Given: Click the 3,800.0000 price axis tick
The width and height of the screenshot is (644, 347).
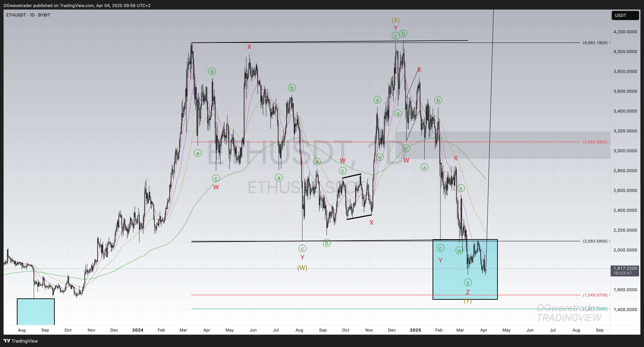Looking at the screenshot, I should (625, 71).
